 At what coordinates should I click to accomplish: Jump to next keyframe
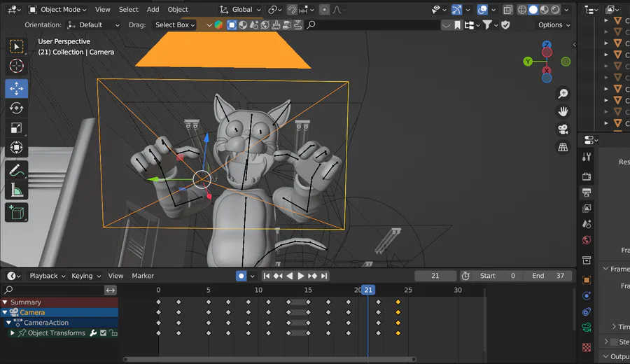coord(312,276)
